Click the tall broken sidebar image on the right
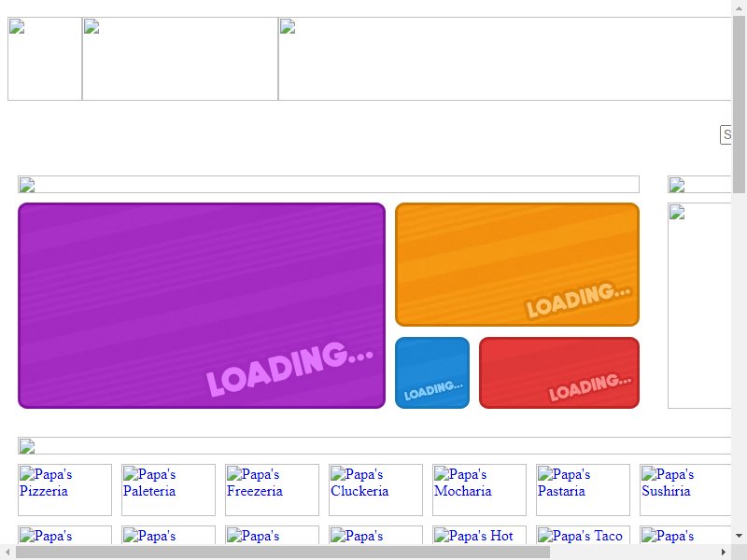 point(699,306)
